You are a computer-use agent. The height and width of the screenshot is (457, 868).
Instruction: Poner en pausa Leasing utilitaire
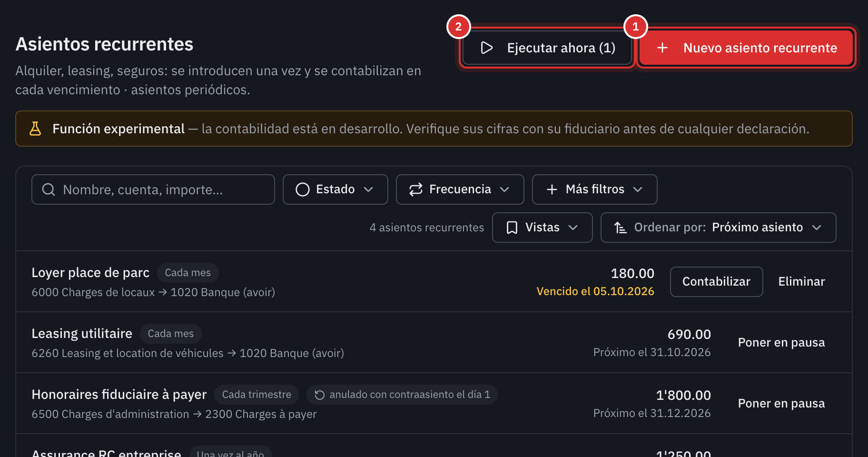coord(781,343)
